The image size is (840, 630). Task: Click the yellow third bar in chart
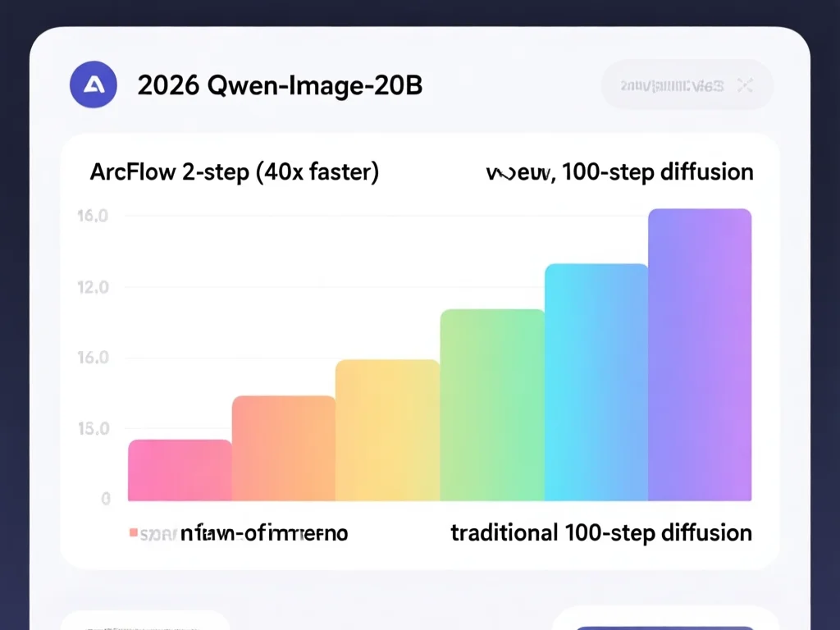pyautogui.click(x=387, y=430)
